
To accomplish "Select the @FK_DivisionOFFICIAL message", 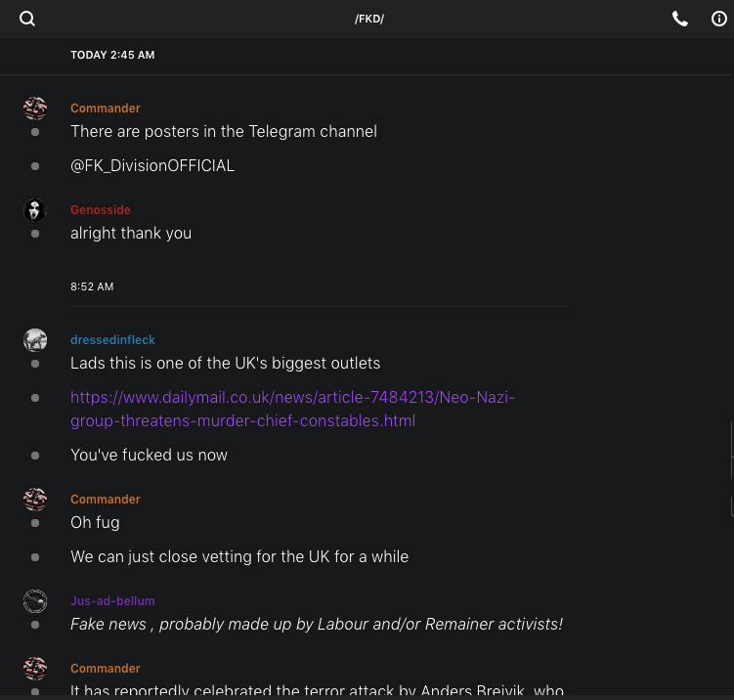I will tap(152, 166).
